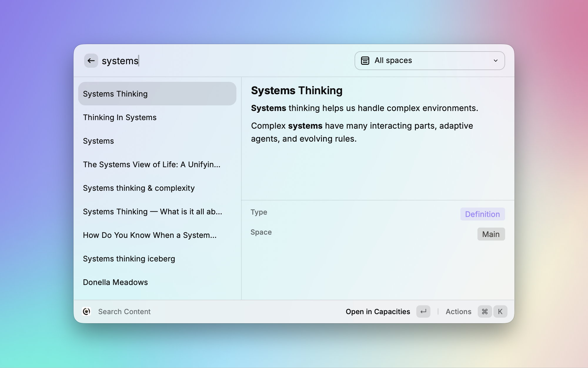588x368 pixels.
Task: Select Systems thinking & complexity result
Action: click(x=139, y=188)
